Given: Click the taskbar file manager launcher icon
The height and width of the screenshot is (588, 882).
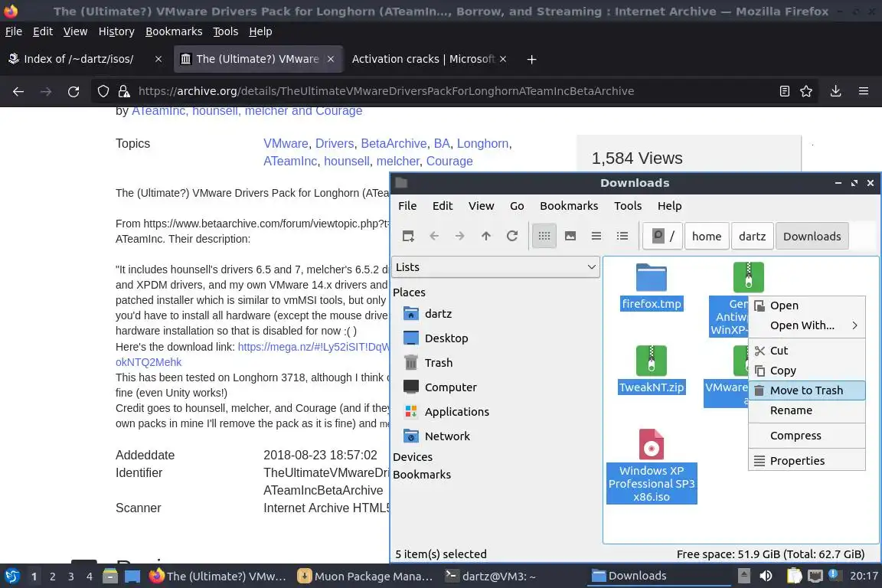Looking at the screenshot, I should [x=110, y=577].
